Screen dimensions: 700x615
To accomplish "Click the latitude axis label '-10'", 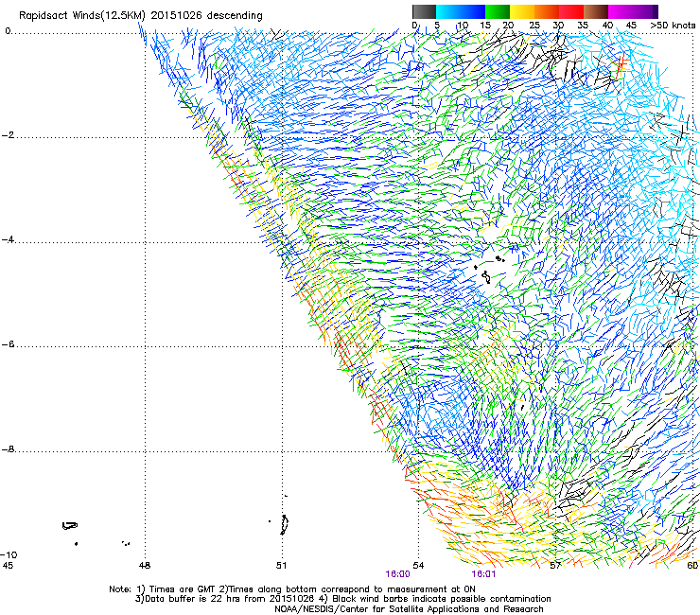I will point(9,554).
